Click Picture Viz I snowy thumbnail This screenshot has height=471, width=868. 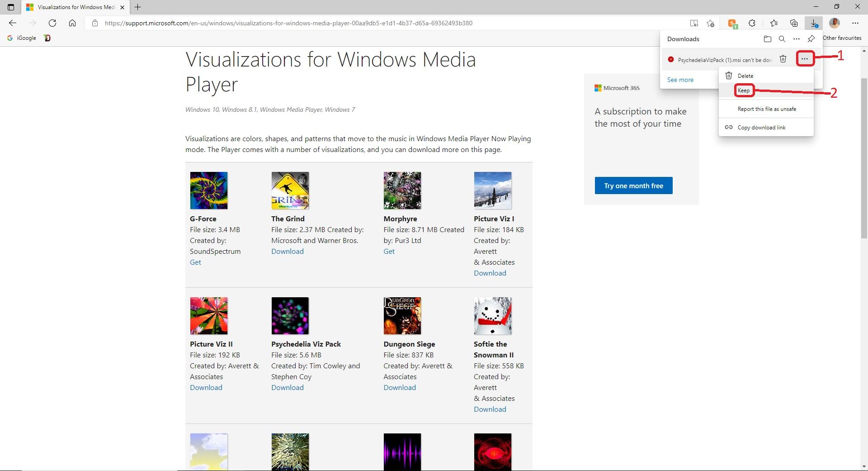pyautogui.click(x=493, y=190)
